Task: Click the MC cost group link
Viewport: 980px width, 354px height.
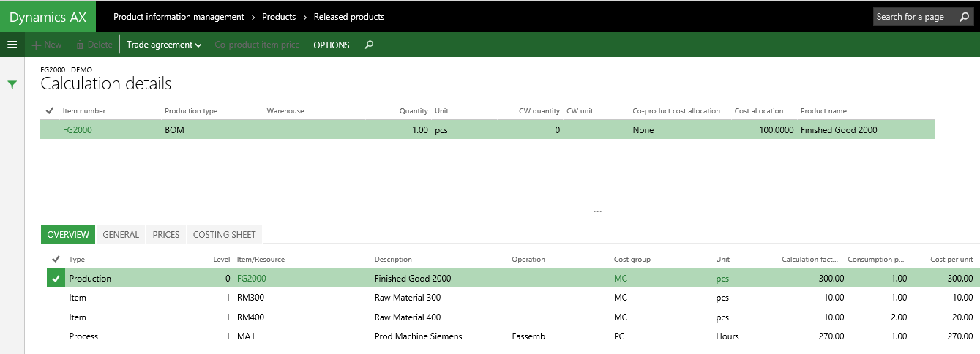Action: coord(621,279)
